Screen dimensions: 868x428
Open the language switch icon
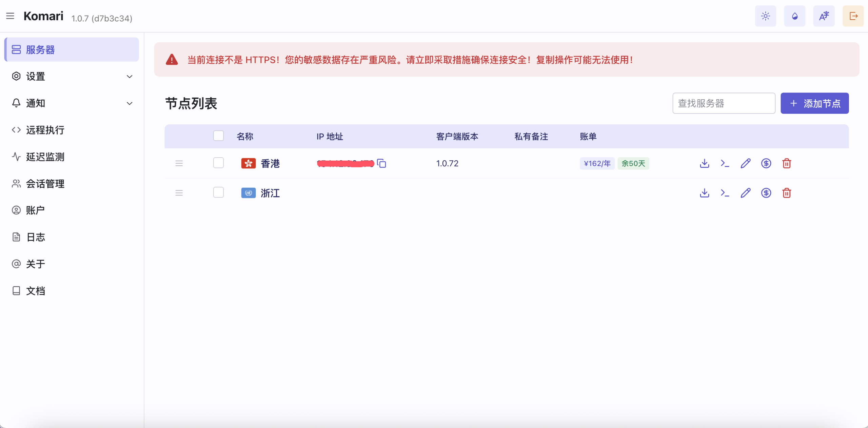(824, 16)
